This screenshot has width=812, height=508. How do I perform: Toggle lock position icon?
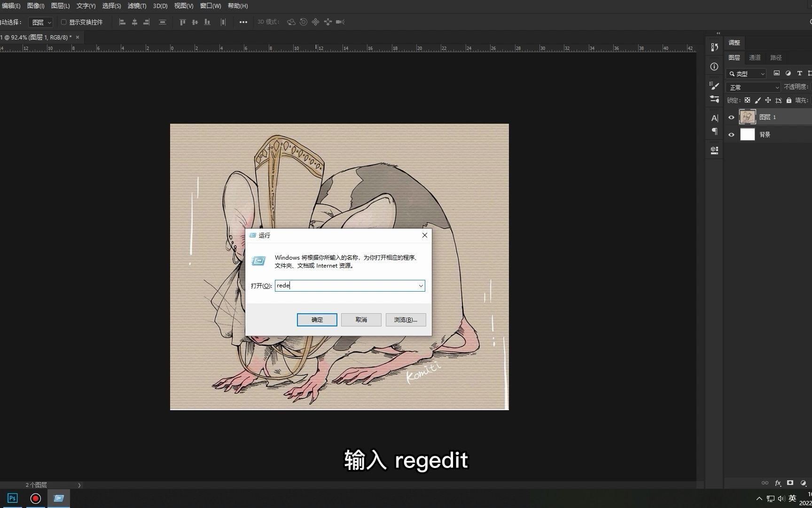[768, 100]
